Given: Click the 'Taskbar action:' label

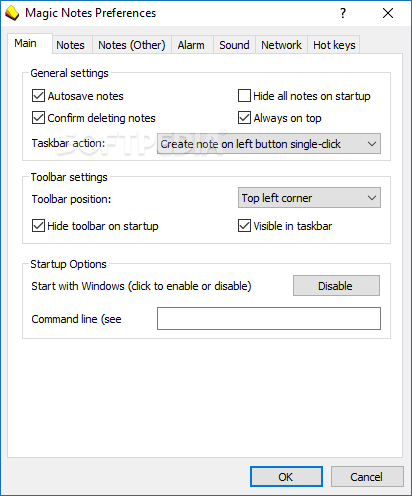Looking at the screenshot, I should [x=68, y=143].
